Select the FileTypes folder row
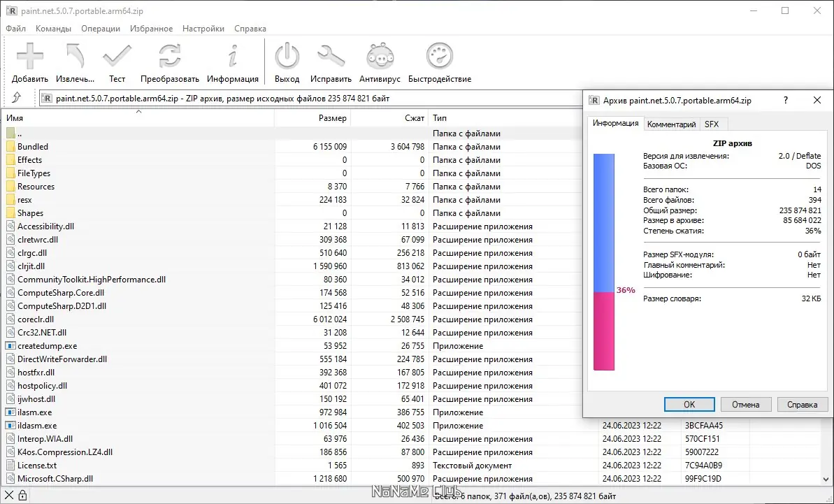Viewport: 834px width, 504px height. [292, 173]
